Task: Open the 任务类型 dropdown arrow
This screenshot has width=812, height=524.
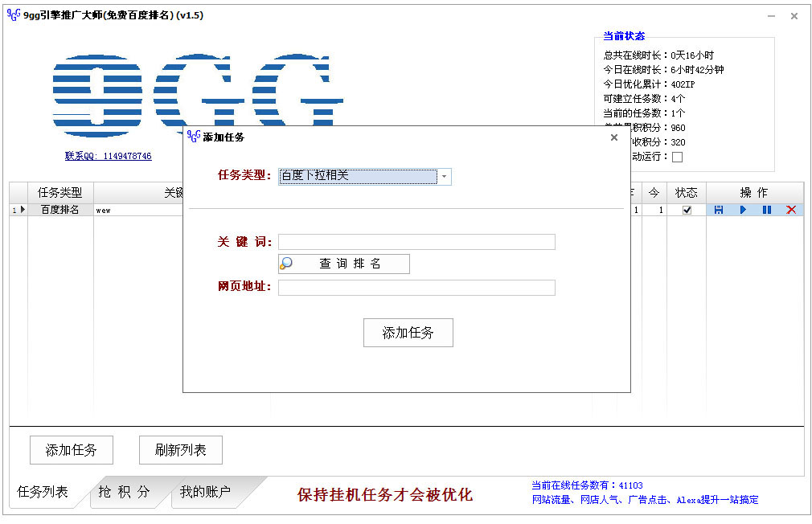Action: tap(444, 177)
